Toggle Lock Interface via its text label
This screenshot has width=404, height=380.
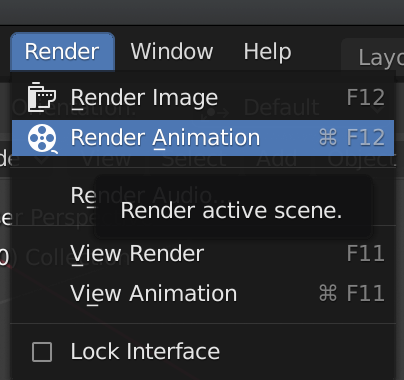(145, 352)
